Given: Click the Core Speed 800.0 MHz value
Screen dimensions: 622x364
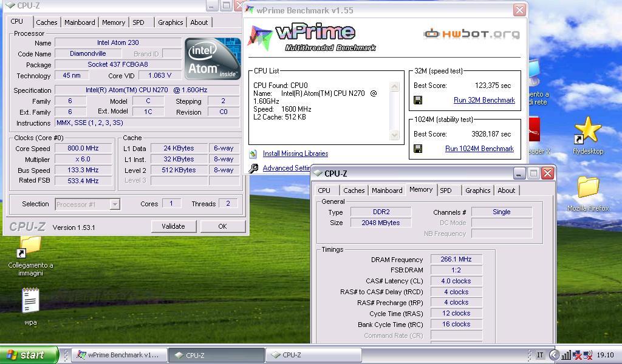Looking at the screenshot, I should click(83, 148).
